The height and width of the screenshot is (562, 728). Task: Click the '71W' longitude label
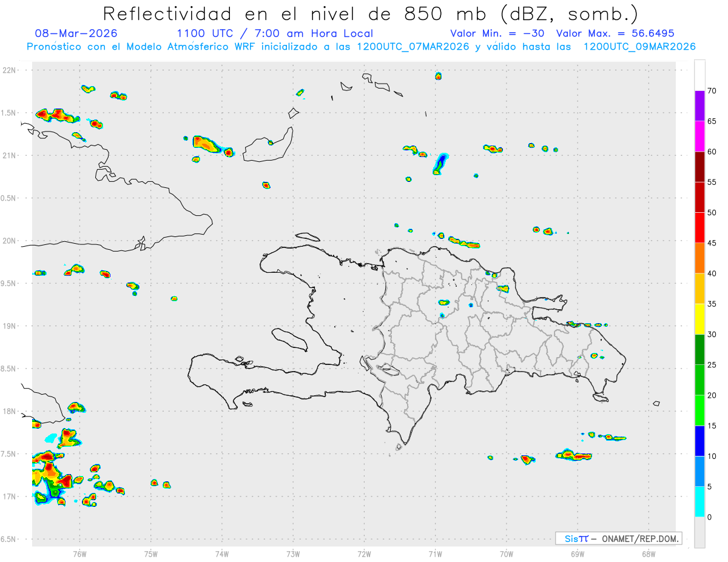click(435, 554)
